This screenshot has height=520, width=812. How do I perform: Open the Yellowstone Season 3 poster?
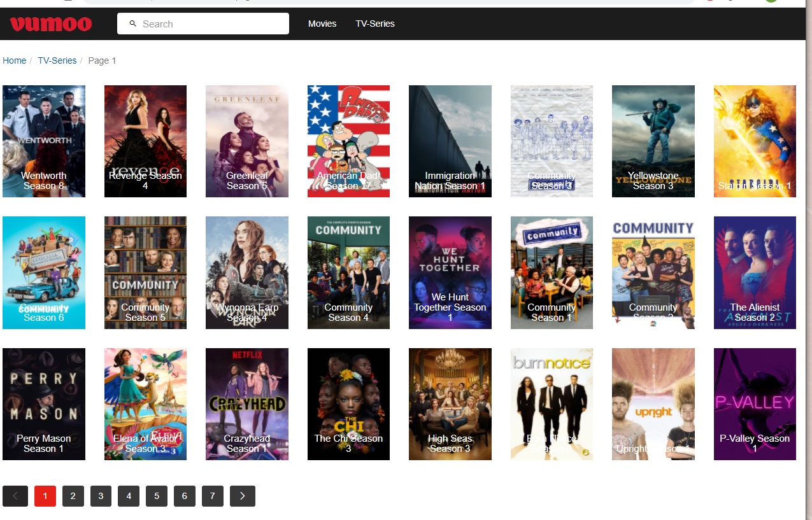click(x=653, y=141)
